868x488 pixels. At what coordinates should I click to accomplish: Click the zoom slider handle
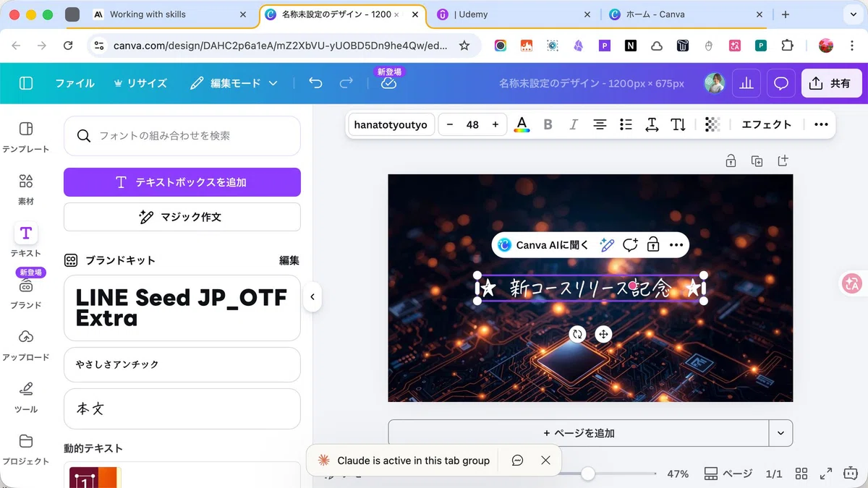click(588, 474)
